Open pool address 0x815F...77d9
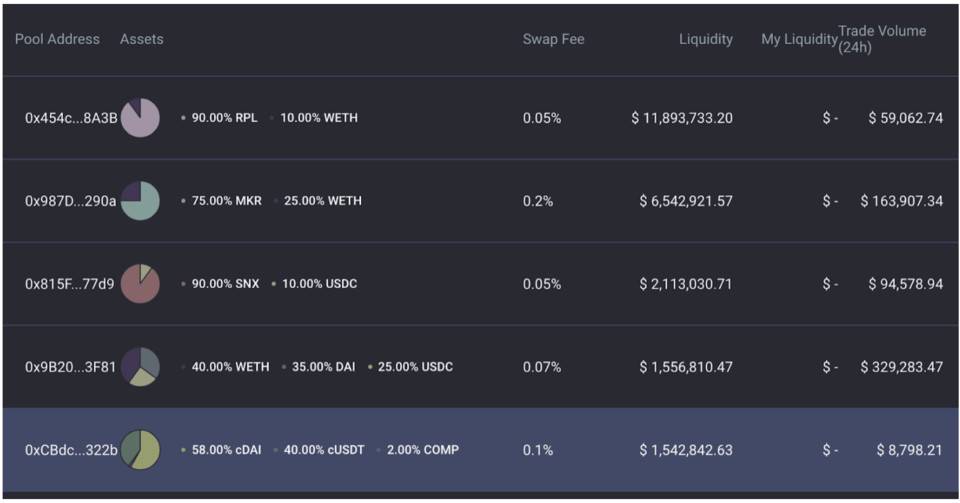Viewport: 960px width, 503px height. pos(70,284)
